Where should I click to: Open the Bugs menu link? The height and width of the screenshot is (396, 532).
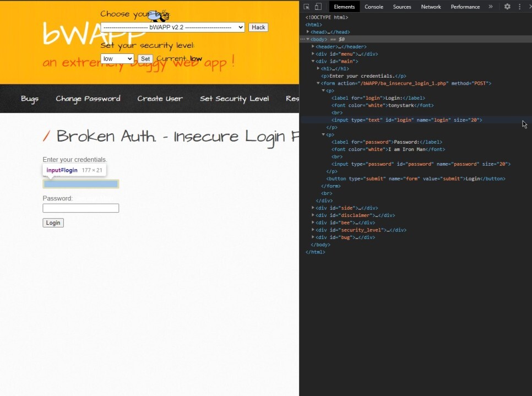(x=30, y=99)
